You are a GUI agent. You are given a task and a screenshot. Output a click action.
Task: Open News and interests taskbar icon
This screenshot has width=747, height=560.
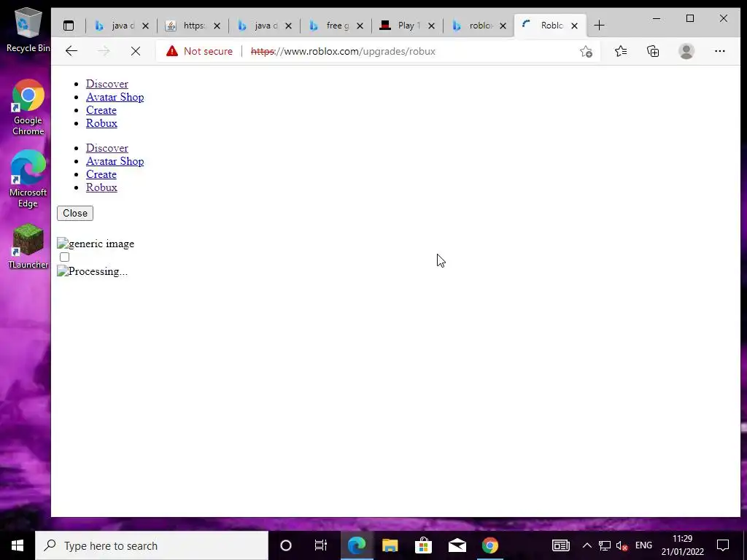click(561, 545)
